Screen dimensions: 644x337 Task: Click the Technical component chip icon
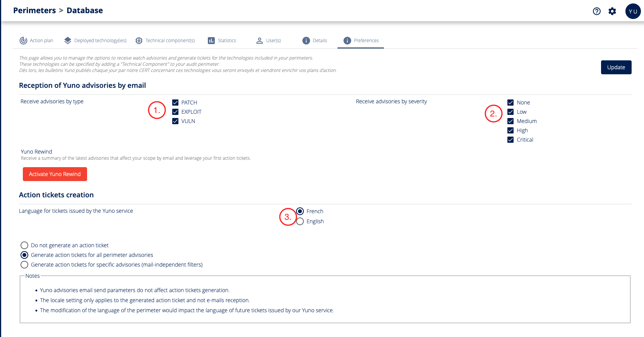[x=139, y=41]
